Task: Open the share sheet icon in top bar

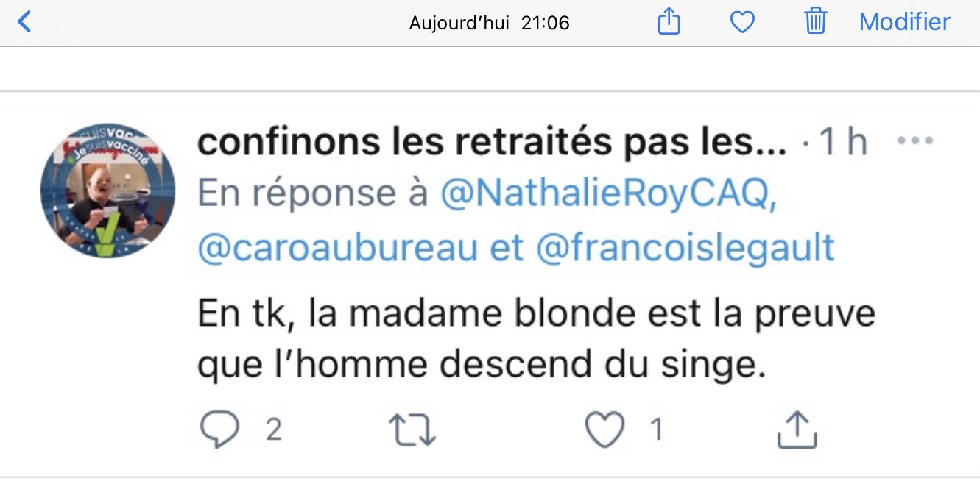Action: pyautogui.click(x=669, y=21)
